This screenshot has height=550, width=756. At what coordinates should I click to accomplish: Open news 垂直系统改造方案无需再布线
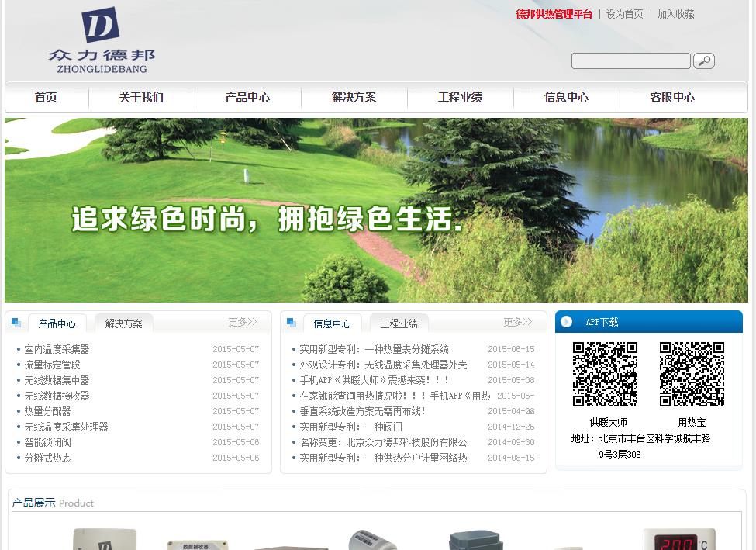[363, 411]
